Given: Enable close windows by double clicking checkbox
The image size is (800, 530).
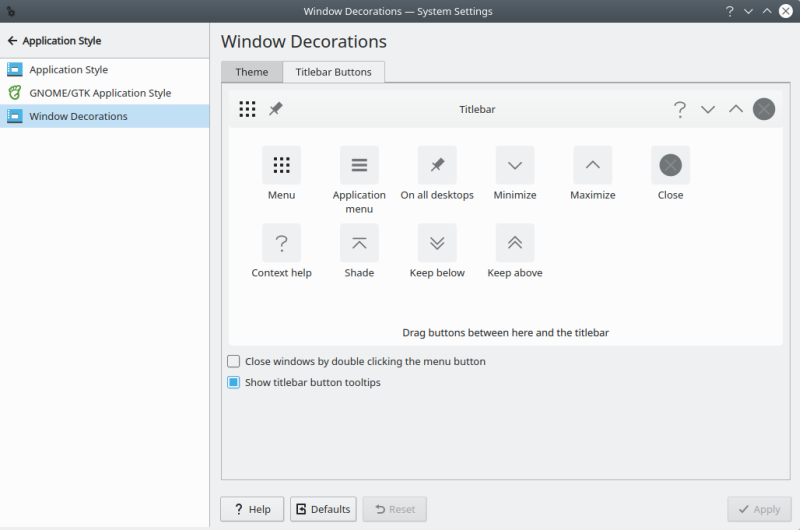Looking at the screenshot, I should click(234, 362).
